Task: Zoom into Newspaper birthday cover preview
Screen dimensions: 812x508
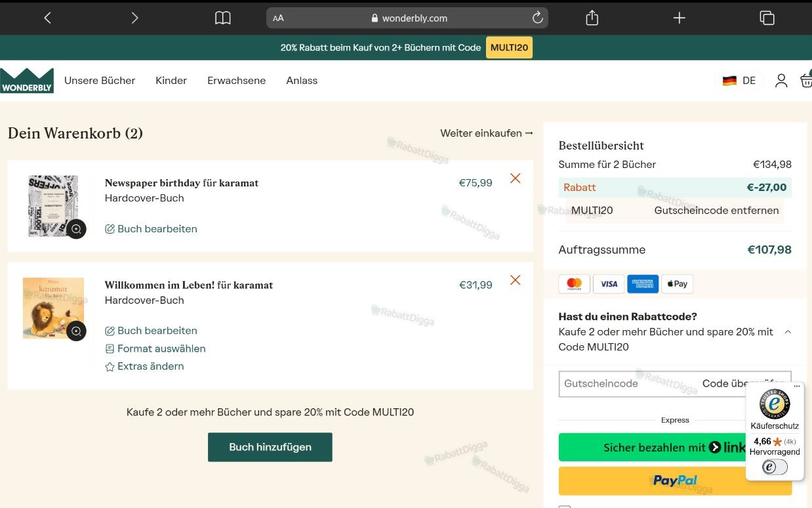Action: tap(76, 229)
